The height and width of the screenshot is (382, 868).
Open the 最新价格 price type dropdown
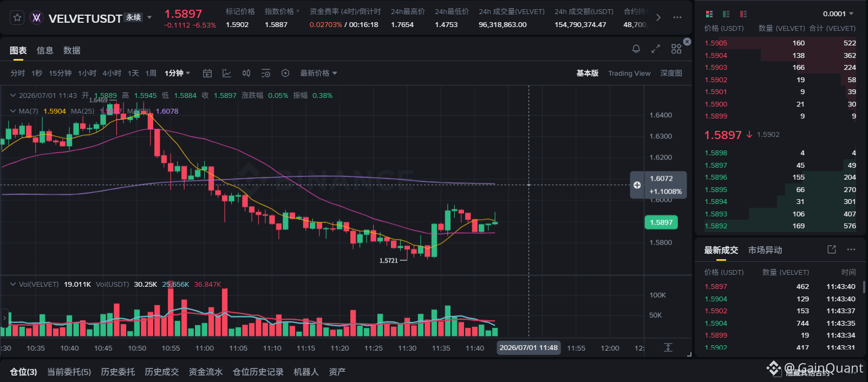coord(318,73)
